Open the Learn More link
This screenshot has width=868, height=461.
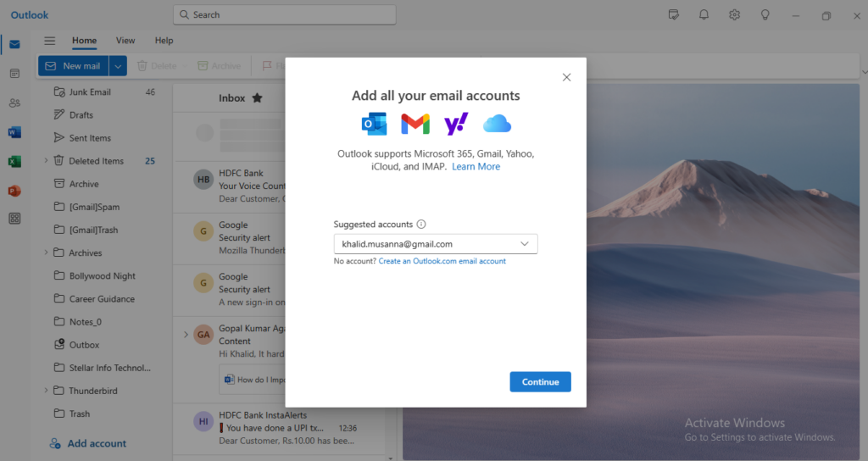click(476, 167)
